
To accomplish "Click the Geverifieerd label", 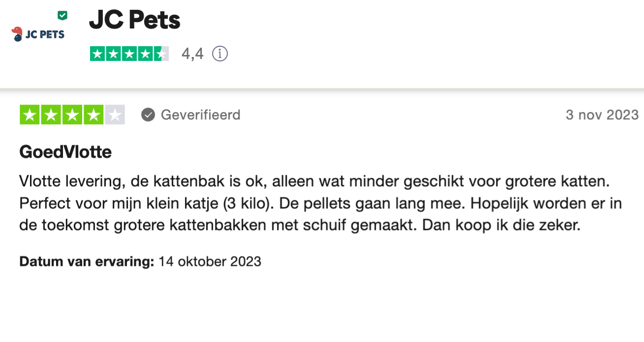I will (201, 115).
